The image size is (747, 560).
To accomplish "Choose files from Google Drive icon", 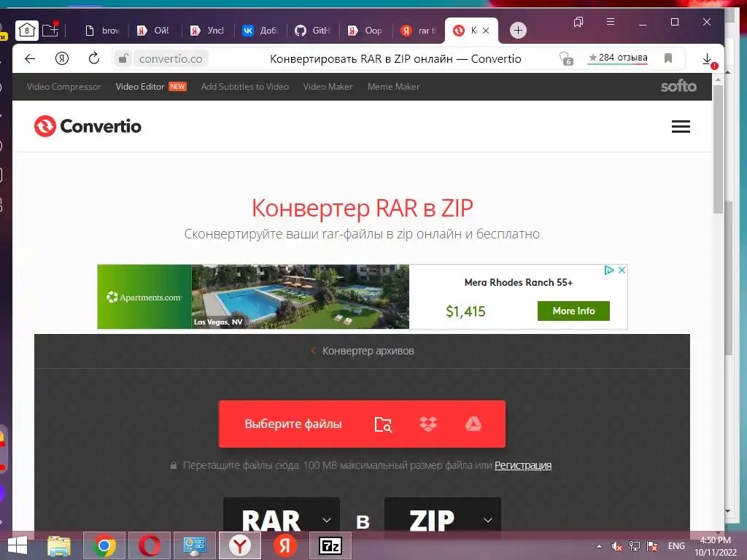I will pyautogui.click(x=473, y=424).
